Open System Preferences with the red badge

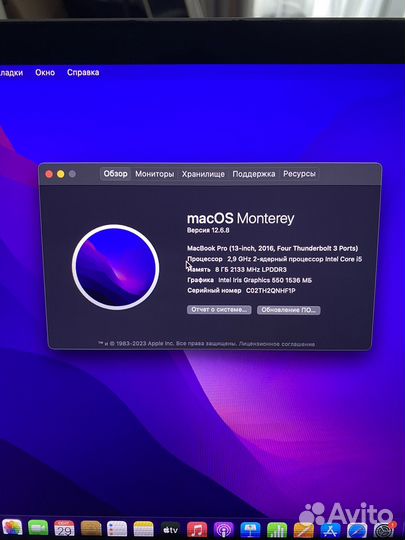point(384,531)
